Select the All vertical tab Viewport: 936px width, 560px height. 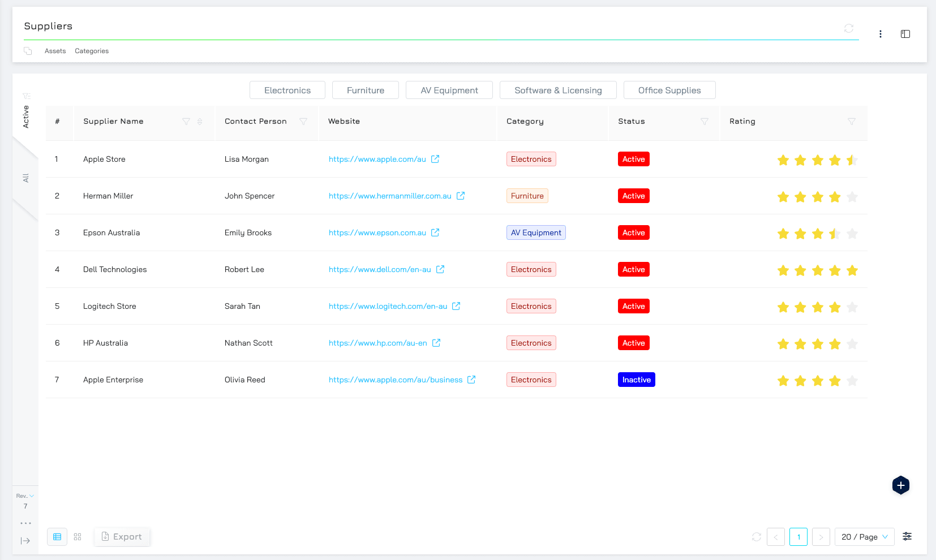25,178
